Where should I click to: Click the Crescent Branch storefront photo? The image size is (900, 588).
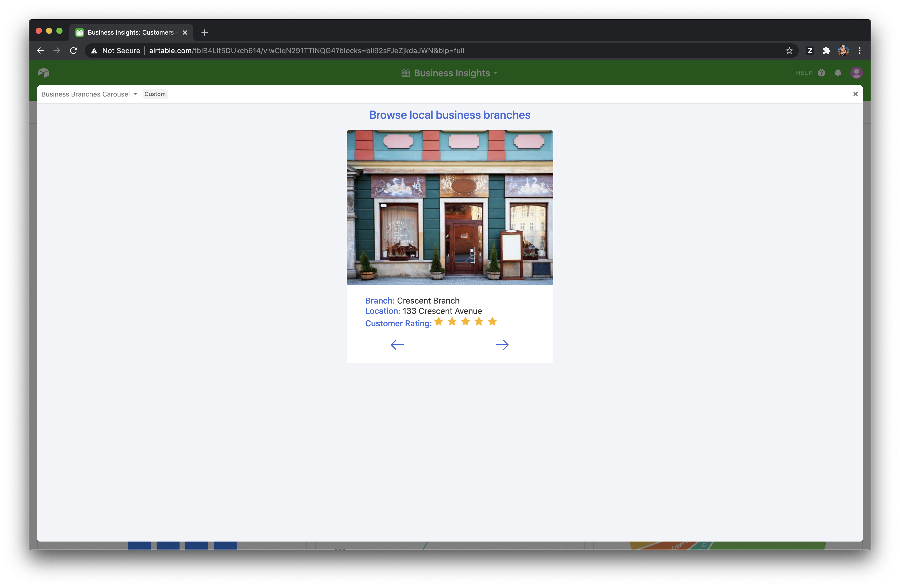[x=450, y=207]
